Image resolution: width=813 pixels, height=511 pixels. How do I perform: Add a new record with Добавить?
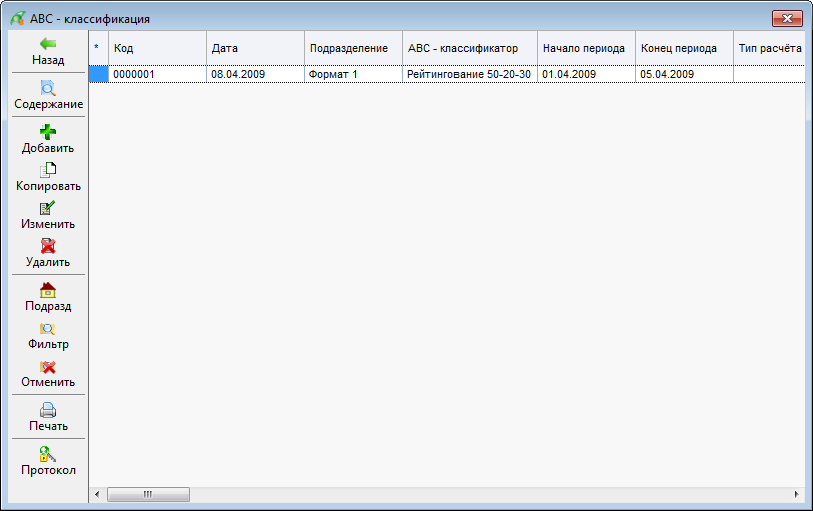tap(48, 139)
